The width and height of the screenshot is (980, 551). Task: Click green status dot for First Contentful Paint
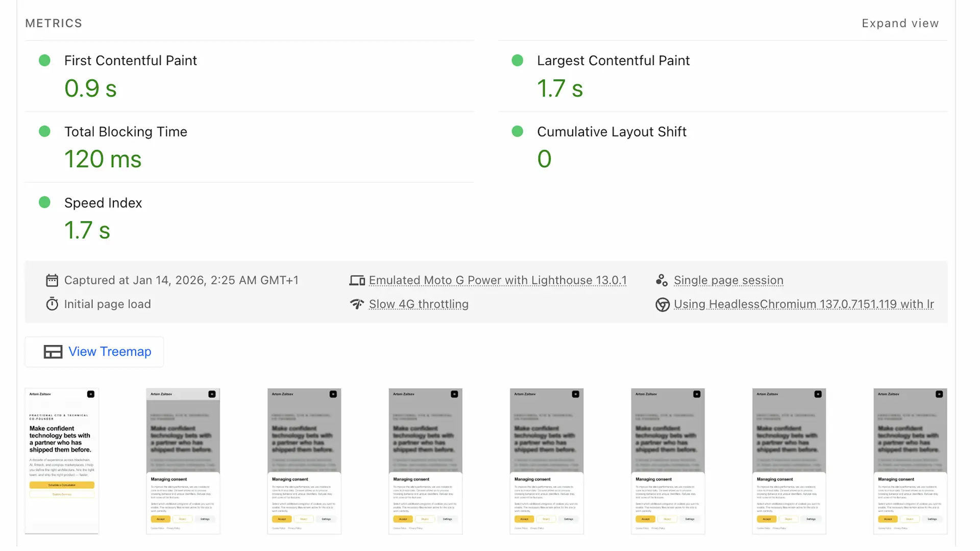[x=44, y=60]
